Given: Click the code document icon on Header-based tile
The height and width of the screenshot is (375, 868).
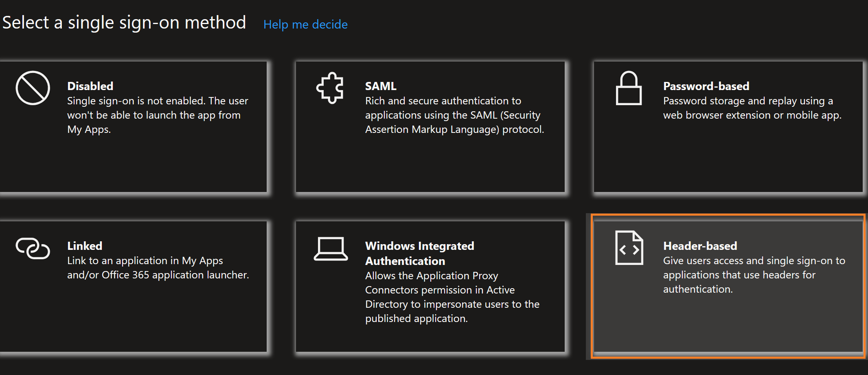Looking at the screenshot, I should point(628,248).
